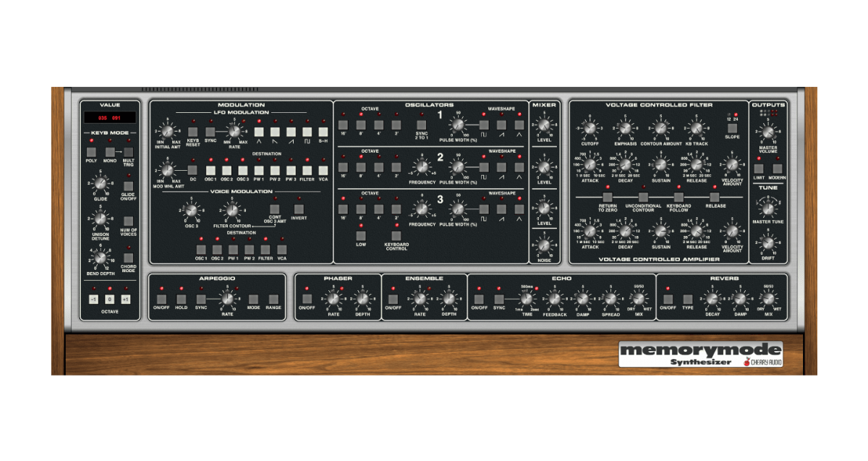Click the NUM OF VOICES button
The image size is (868, 461).
click(127, 221)
